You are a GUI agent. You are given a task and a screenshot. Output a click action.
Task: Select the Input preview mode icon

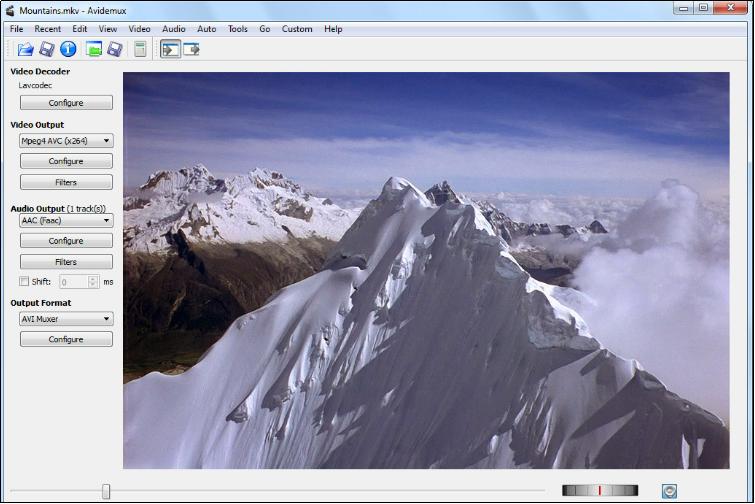(170, 49)
